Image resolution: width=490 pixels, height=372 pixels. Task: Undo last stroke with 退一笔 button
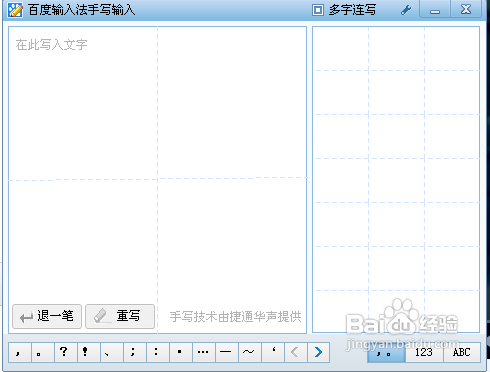[x=47, y=316]
